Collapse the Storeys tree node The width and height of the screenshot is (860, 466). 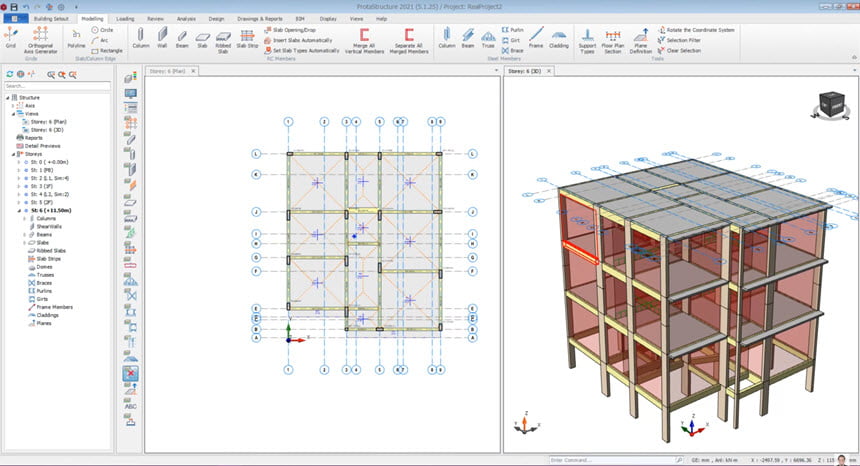13,154
